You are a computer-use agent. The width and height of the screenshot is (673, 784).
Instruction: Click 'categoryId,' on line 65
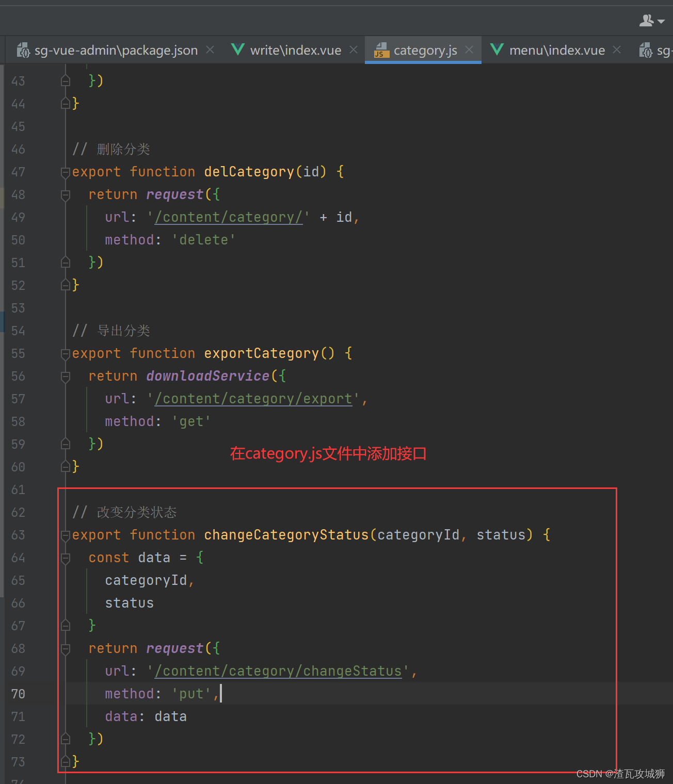tap(150, 580)
